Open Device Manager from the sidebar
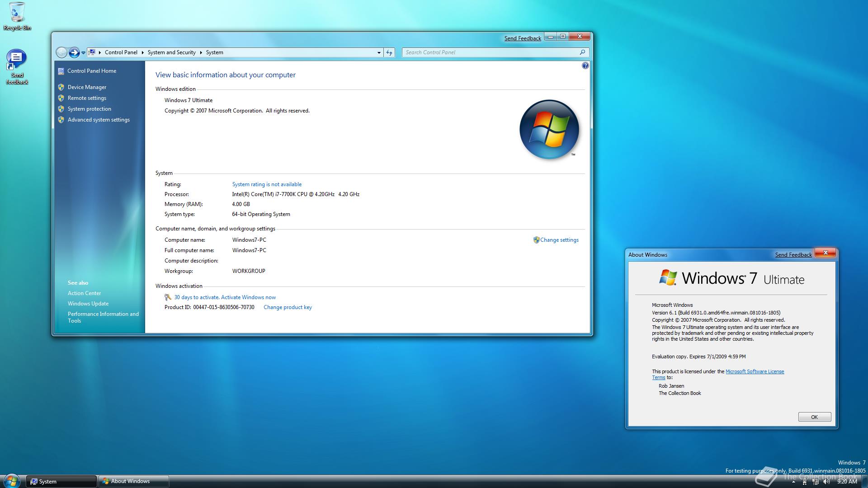Screen dimensions: 868x488 87,87
